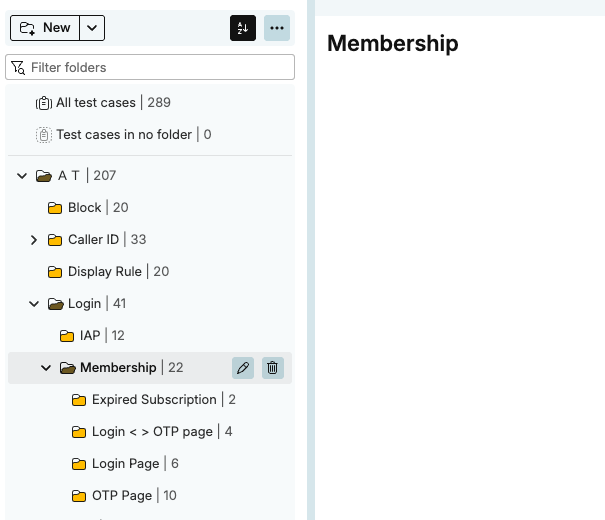Toggle the A-Z sort order icon
Viewport: 605px width, 520px height.
243,28
